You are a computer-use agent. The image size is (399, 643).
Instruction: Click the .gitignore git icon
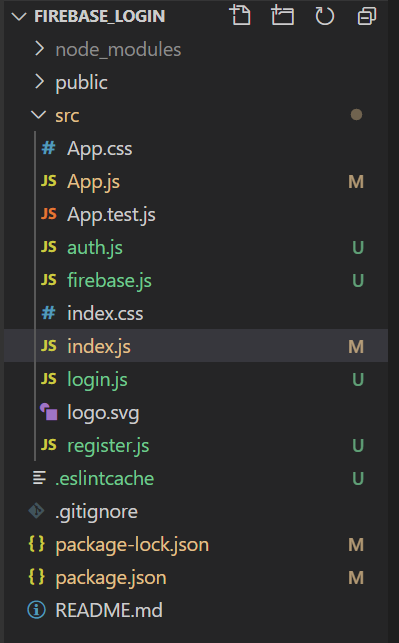[36, 511]
